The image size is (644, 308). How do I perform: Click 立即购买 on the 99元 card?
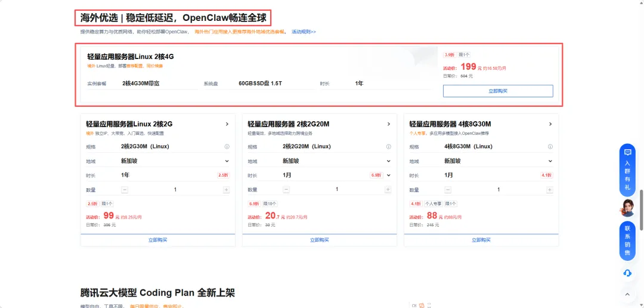157,240
